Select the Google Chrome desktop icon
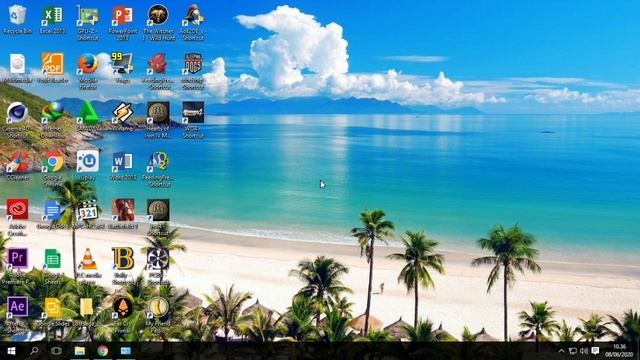The image size is (640, 360). click(x=52, y=161)
